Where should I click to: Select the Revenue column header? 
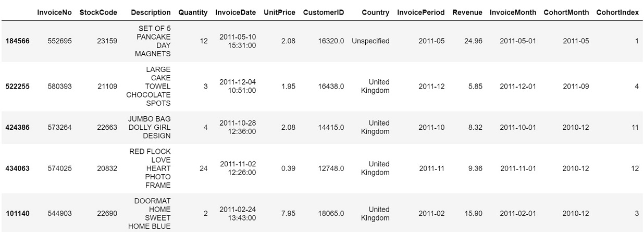[467, 12]
